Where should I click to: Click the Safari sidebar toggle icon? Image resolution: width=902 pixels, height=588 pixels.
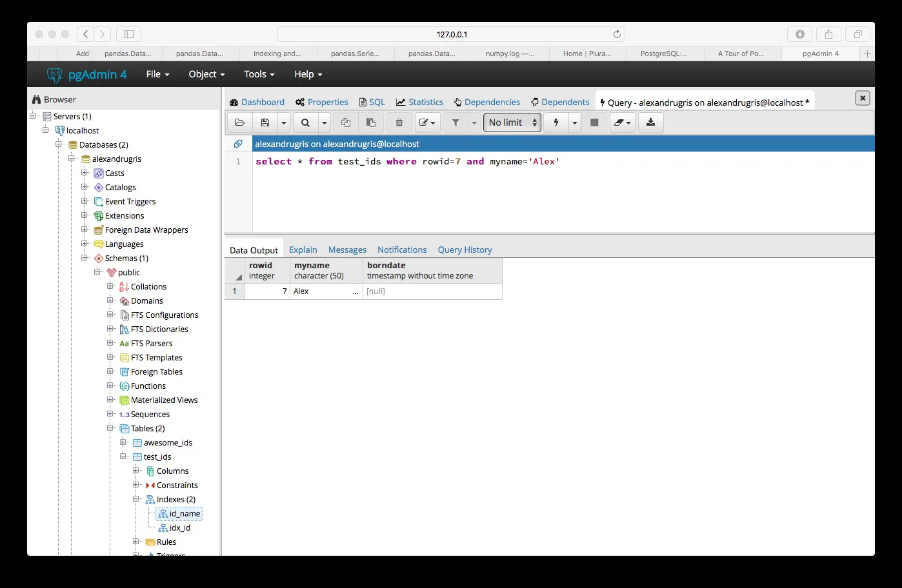pos(128,34)
